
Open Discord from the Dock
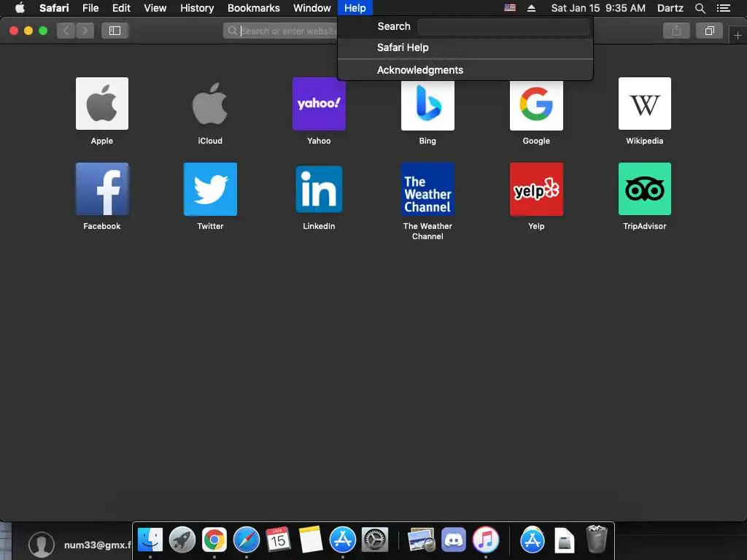tap(454, 540)
